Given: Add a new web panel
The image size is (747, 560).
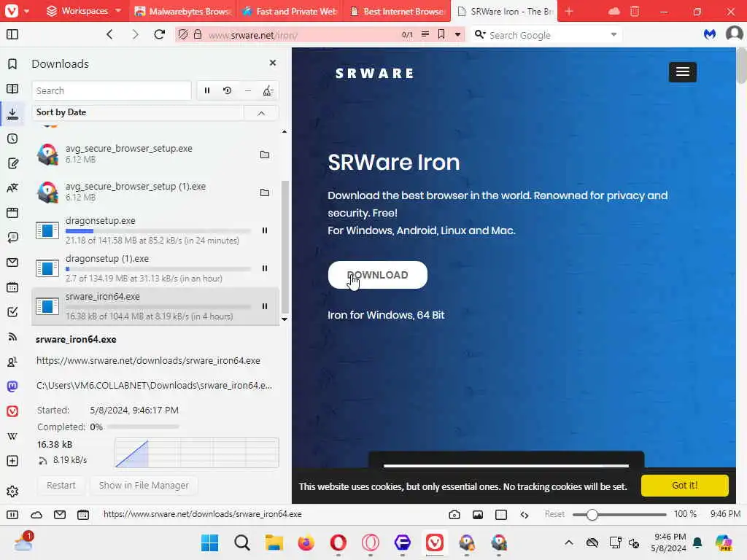Looking at the screenshot, I should coord(13,461).
